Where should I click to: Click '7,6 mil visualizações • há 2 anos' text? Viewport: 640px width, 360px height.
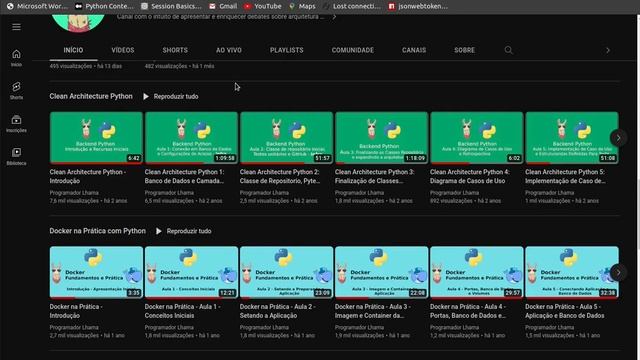[88, 201]
